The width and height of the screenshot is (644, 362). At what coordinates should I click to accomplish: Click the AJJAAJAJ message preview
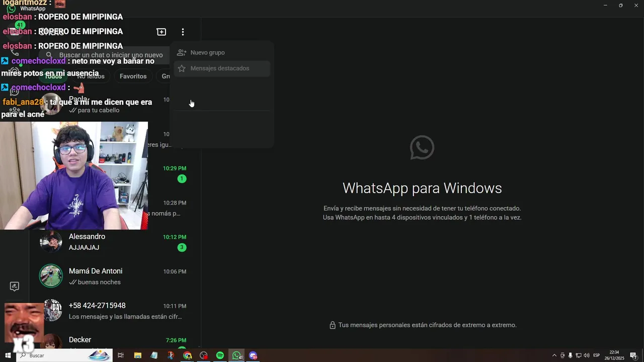coord(84,247)
